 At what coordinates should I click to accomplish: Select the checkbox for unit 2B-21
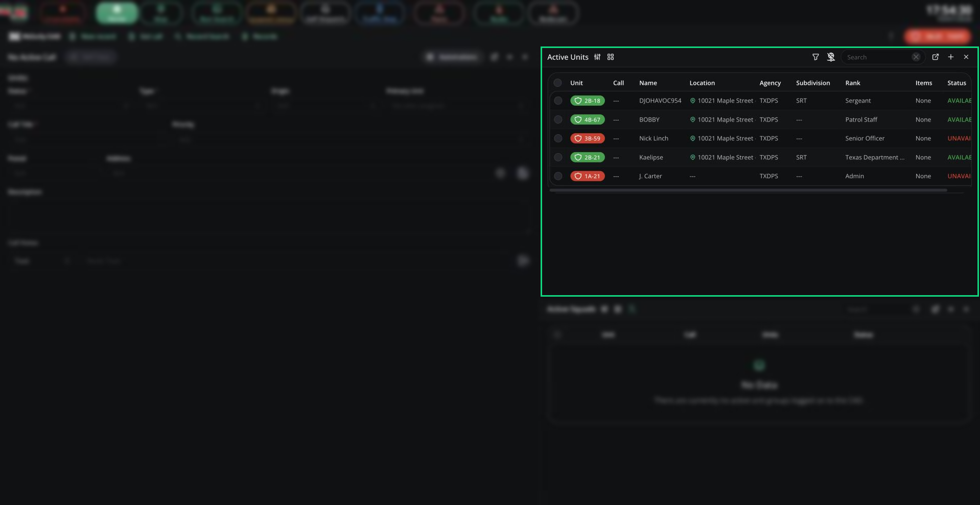tap(558, 157)
